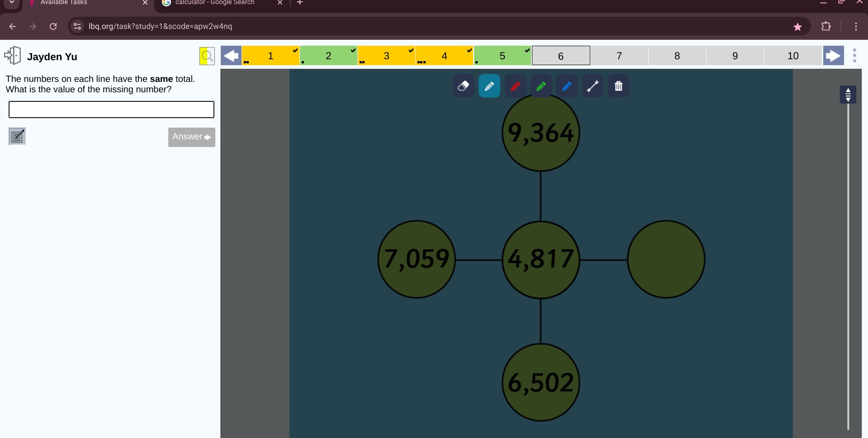Click the yellow magnifier zoom icon
The width and height of the screenshot is (868, 438).
point(207,56)
